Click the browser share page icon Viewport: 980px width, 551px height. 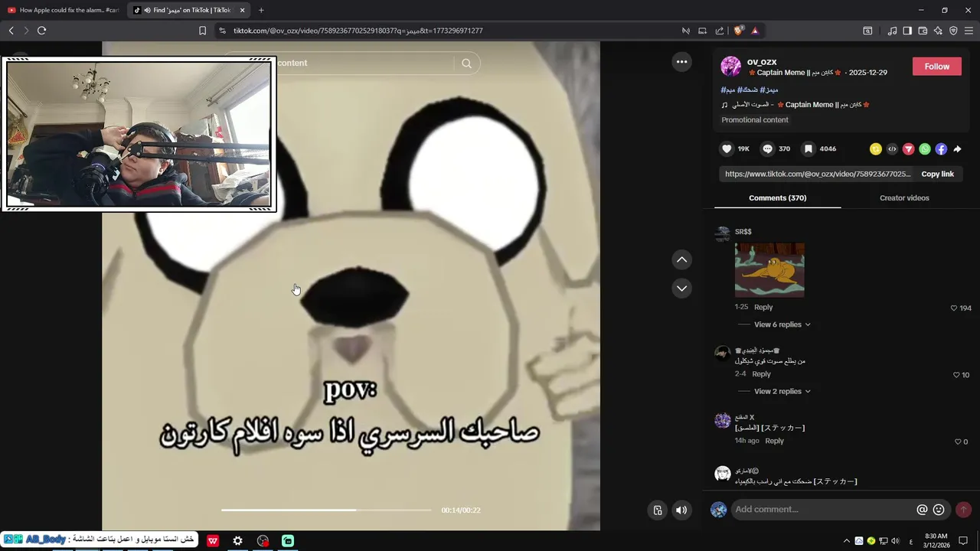(720, 31)
